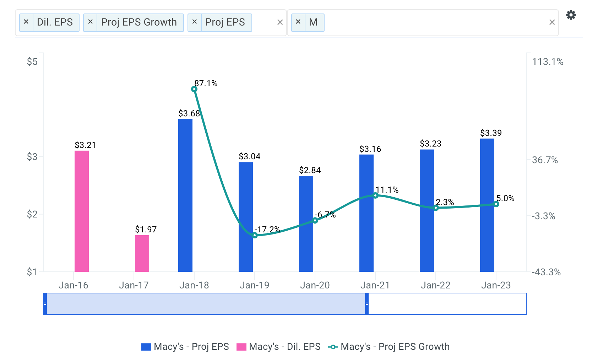
Task: Toggle Macy's - Dil. EPS legend series
Action: (278, 347)
